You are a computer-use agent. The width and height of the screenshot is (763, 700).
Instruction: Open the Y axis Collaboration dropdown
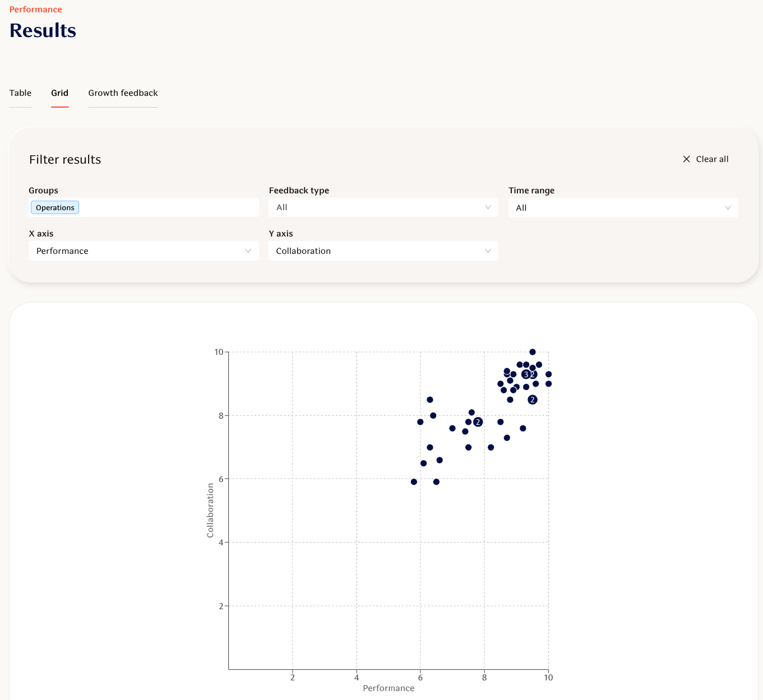tap(383, 251)
